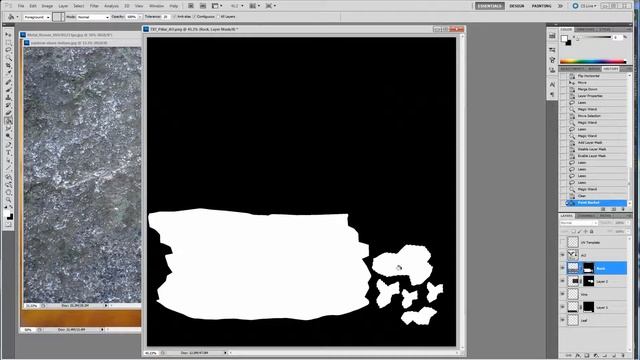The width and height of the screenshot is (640, 360).
Task: Open the blend mode dropdown in the Layers panel
Action: point(579,223)
